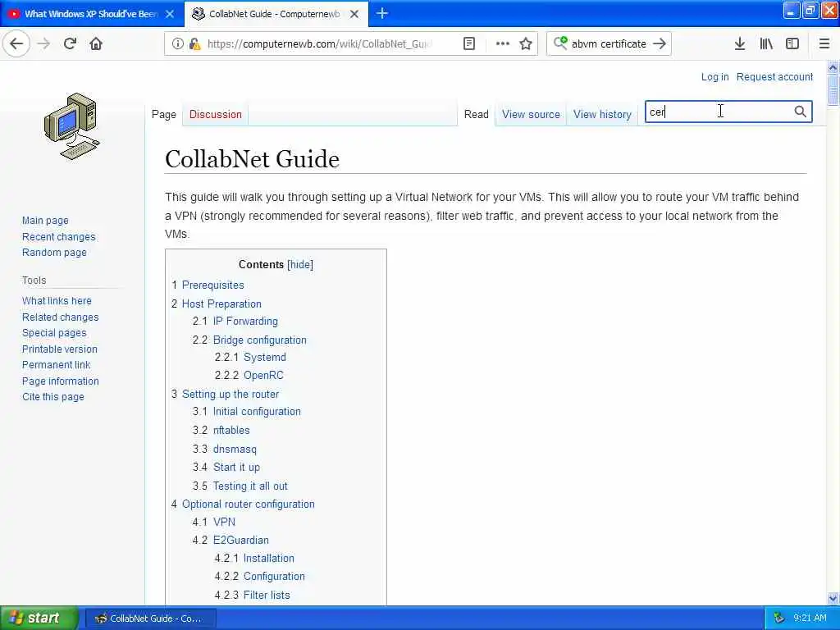Open the View history tab
This screenshot has height=630, width=840.
tap(602, 114)
